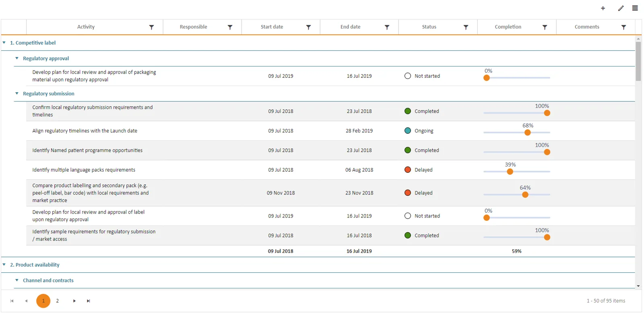Select page 1 button
This screenshot has width=644, height=315.
(43, 301)
